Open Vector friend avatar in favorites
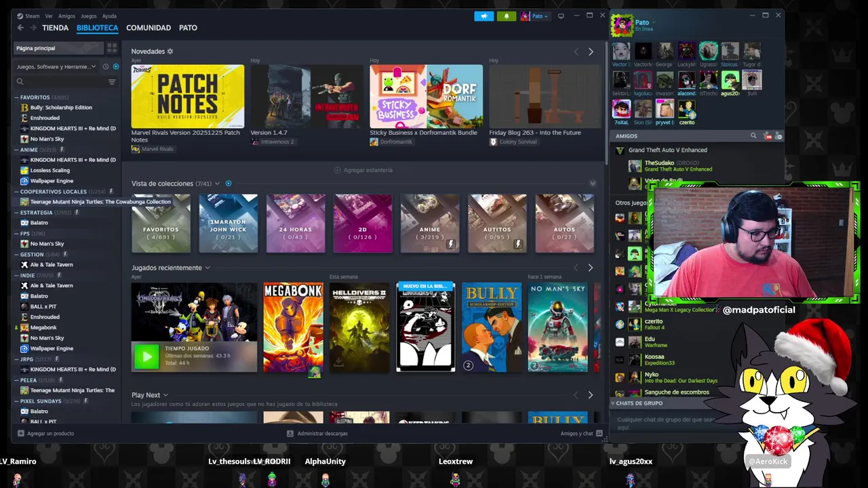The width and height of the screenshot is (868, 488). point(620,51)
